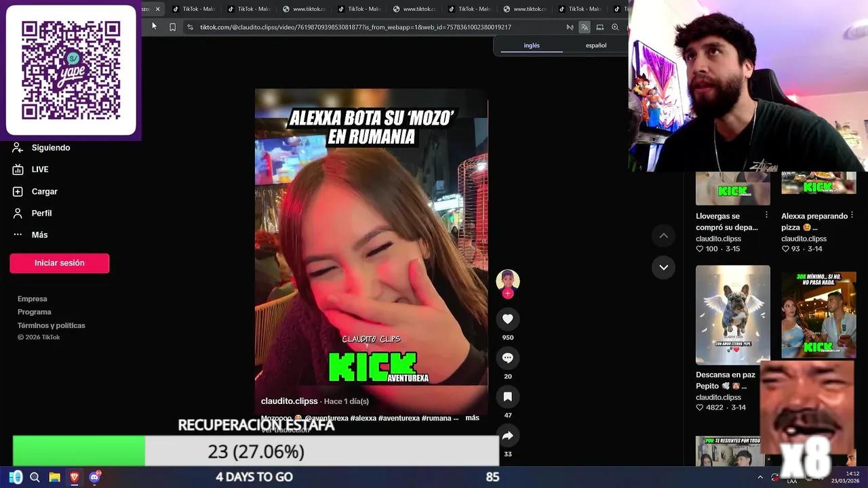Viewport: 868px width, 488px height.
Task: Open Cargar in the sidebar menu
Action: (45, 192)
